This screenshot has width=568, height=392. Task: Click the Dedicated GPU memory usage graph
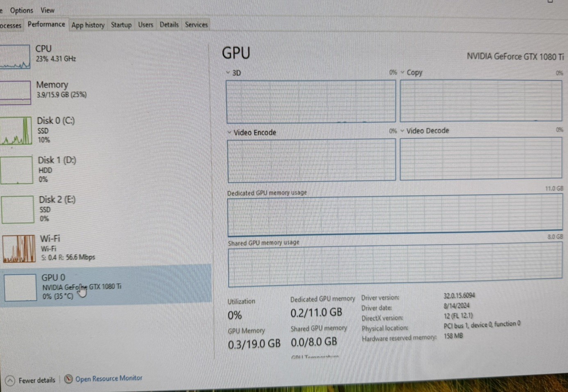(x=395, y=215)
